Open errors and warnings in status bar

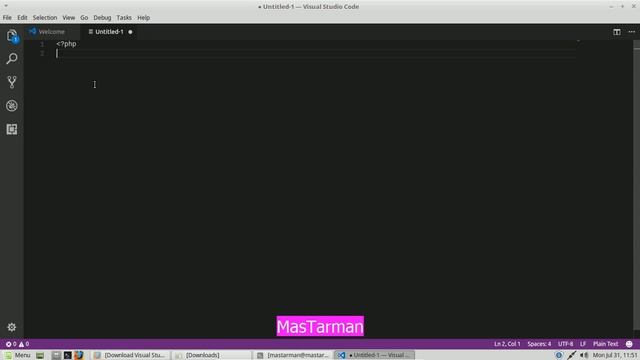click(x=17, y=344)
